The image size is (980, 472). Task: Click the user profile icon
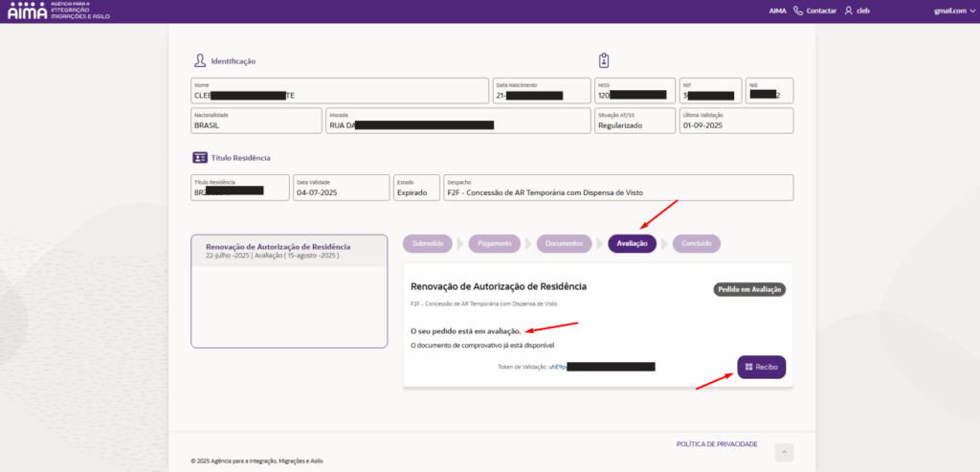[x=848, y=11]
